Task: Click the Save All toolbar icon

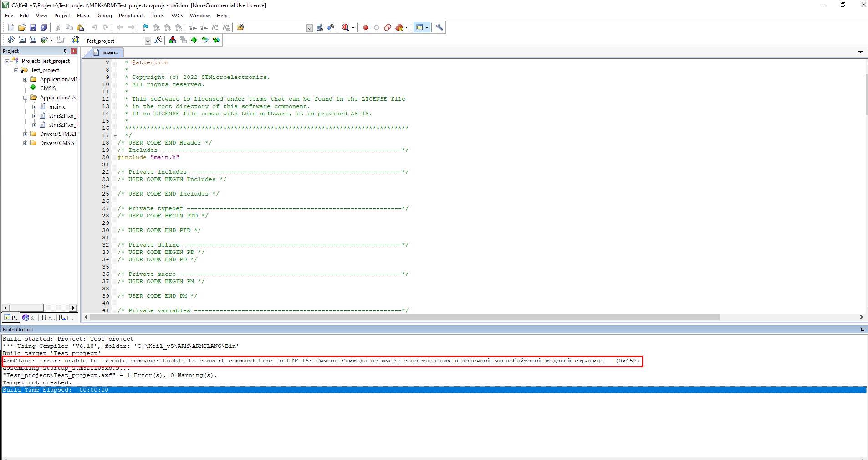Action: point(44,27)
